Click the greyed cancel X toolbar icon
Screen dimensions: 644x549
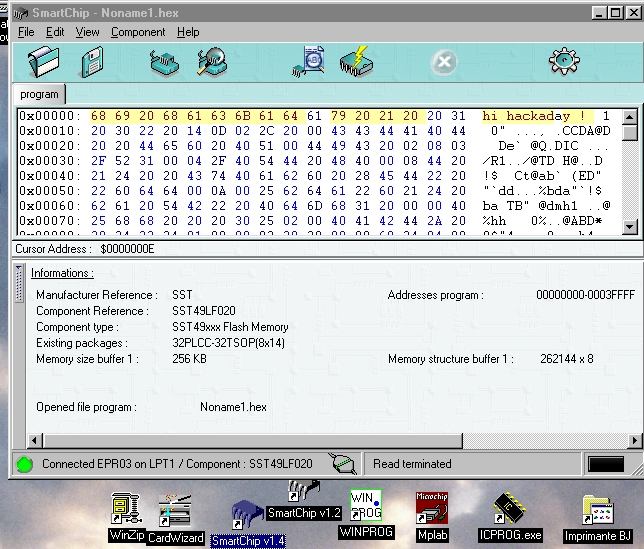pyautogui.click(x=444, y=62)
